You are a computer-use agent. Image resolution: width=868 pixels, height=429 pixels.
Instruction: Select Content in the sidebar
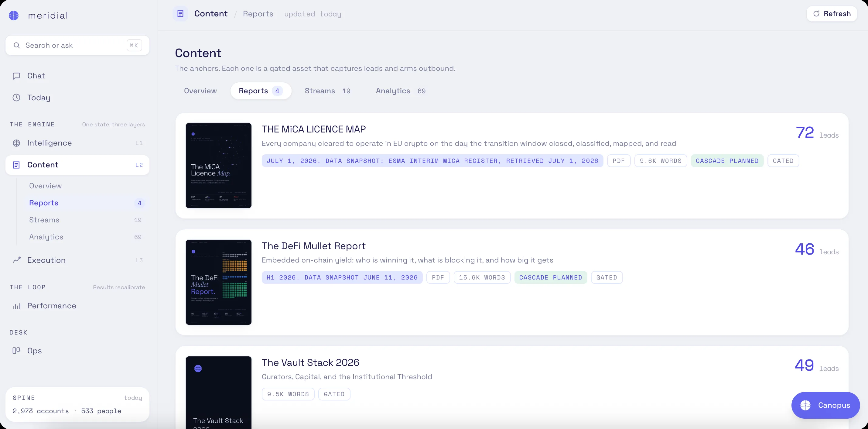coord(77,165)
